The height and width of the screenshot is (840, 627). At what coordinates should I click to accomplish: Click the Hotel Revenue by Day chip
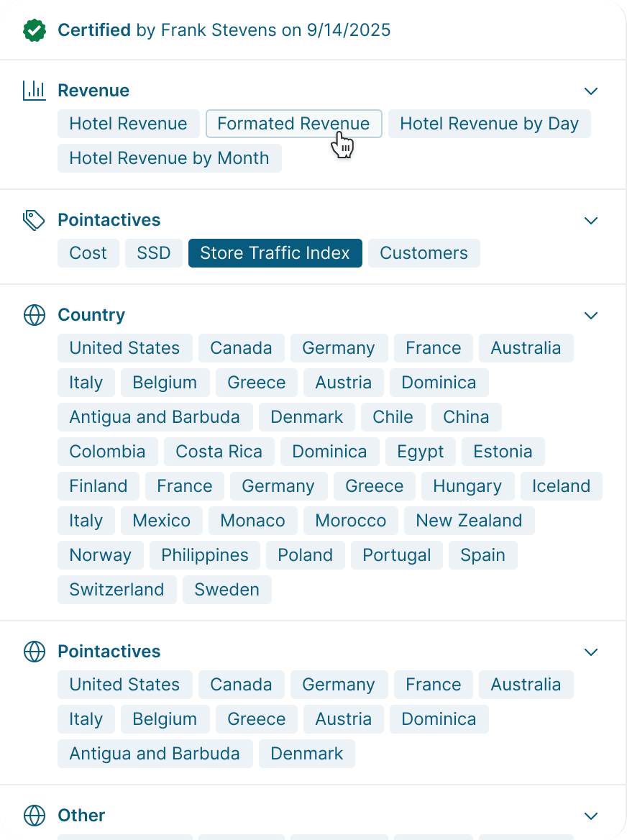click(489, 124)
